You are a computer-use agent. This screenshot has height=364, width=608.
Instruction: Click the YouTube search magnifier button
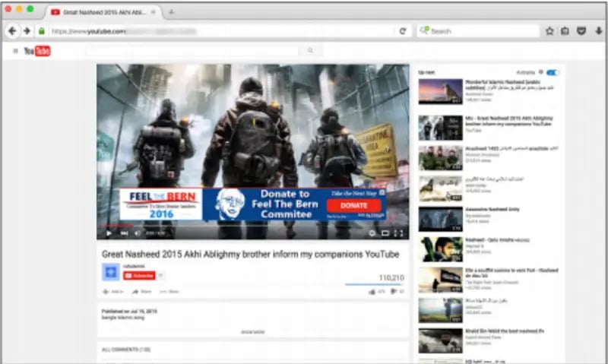click(310, 51)
